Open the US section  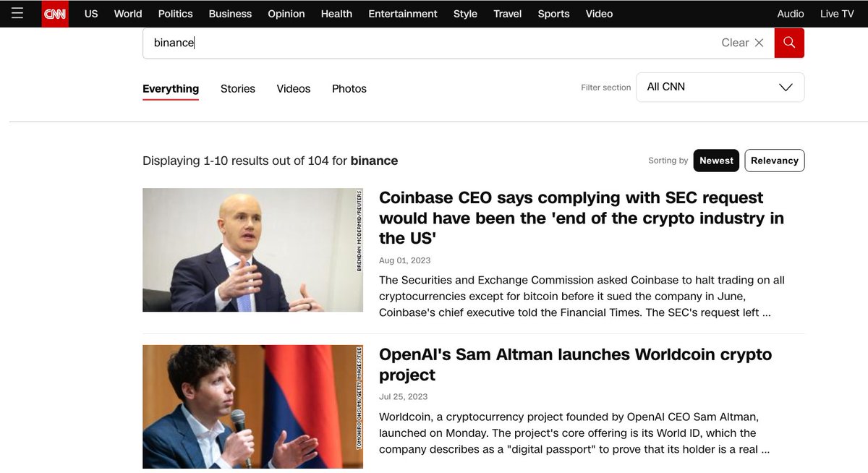(91, 14)
